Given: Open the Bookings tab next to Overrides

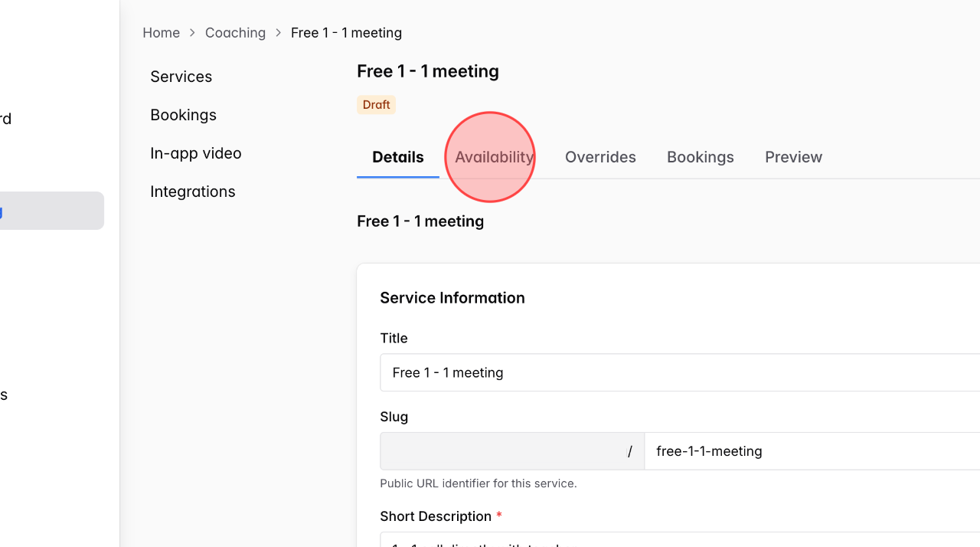Looking at the screenshot, I should pos(701,157).
